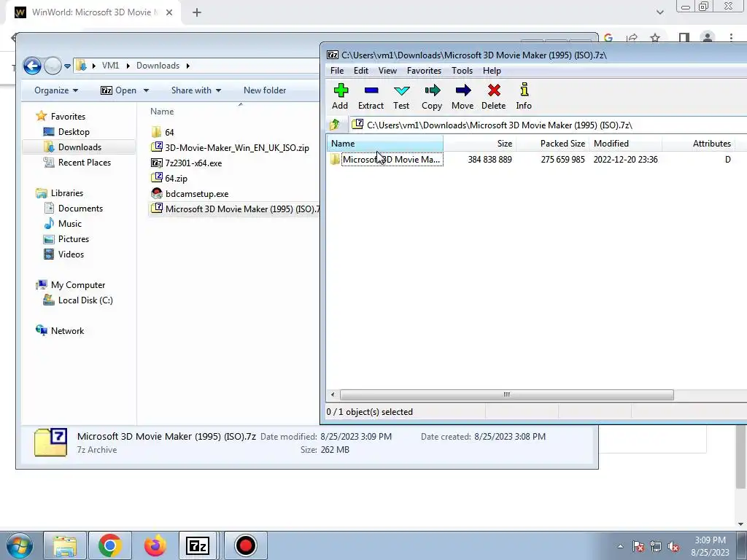Run Test on the archive
Image resolution: width=747 pixels, height=560 pixels.
pos(401,97)
